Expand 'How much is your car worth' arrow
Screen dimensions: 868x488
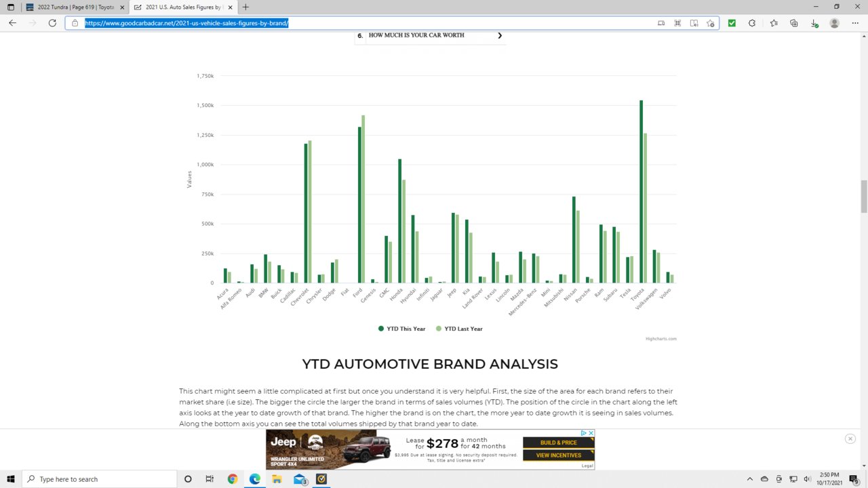coord(500,35)
